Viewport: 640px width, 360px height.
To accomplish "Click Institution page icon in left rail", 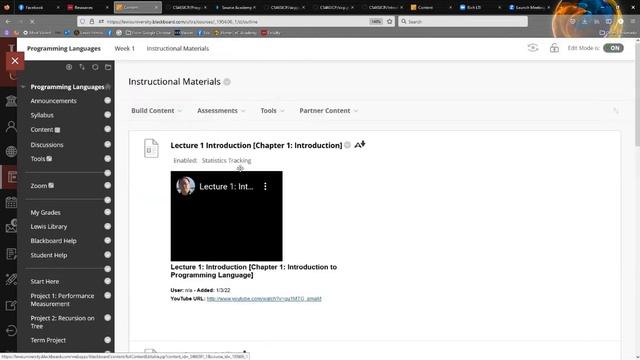I will coord(11,100).
